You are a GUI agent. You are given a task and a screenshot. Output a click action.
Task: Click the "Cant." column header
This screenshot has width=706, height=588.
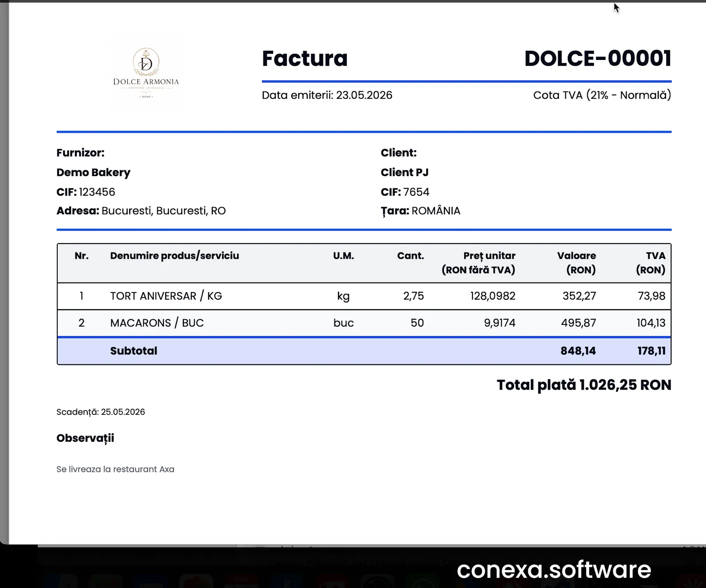pyautogui.click(x=410, y=256)
